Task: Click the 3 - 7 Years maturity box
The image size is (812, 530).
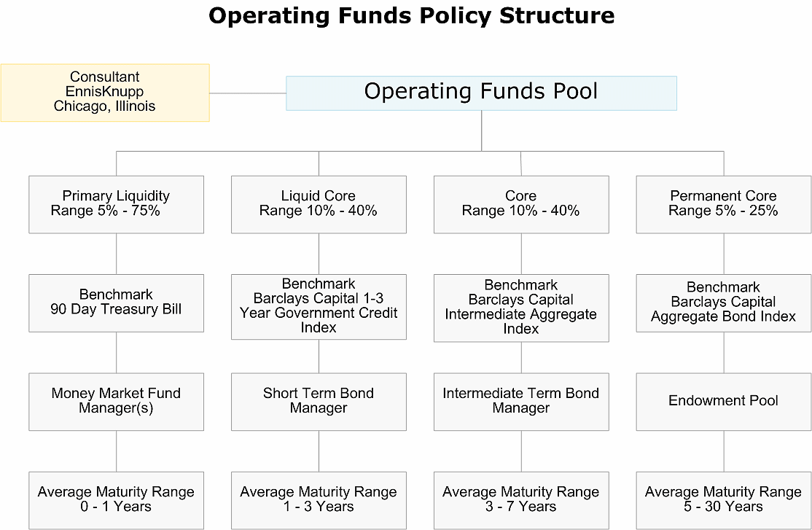Action: tap(521, 500)
